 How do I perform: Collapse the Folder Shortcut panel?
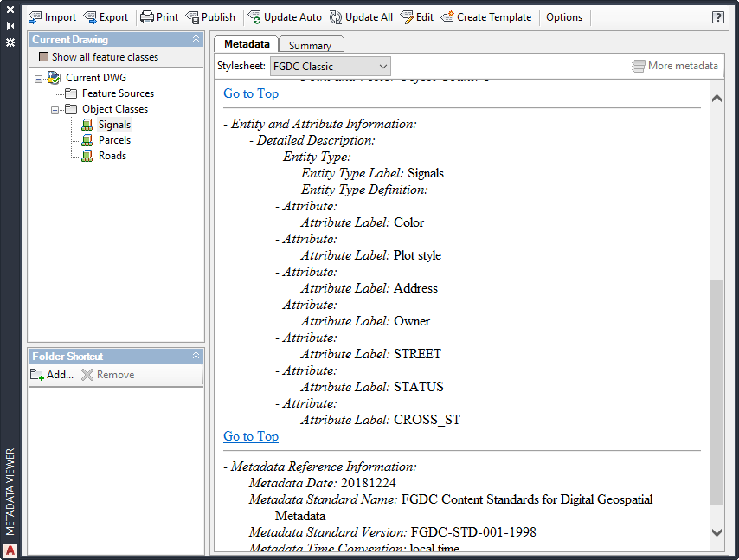click(196, 356)
